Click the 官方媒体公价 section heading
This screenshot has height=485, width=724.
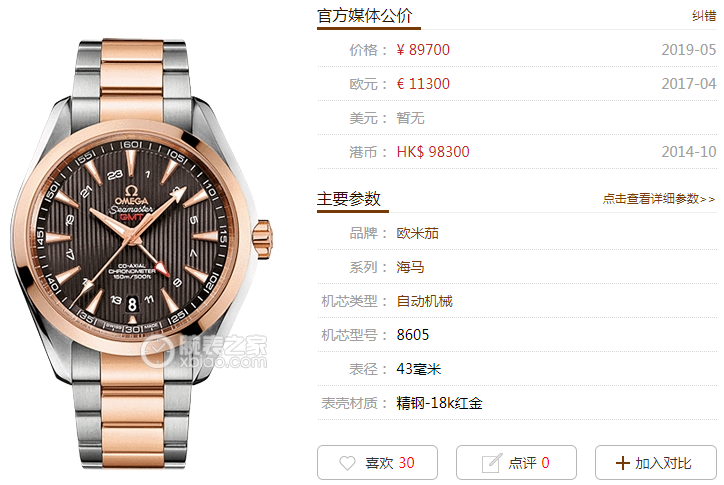click(x=364, y=16)
